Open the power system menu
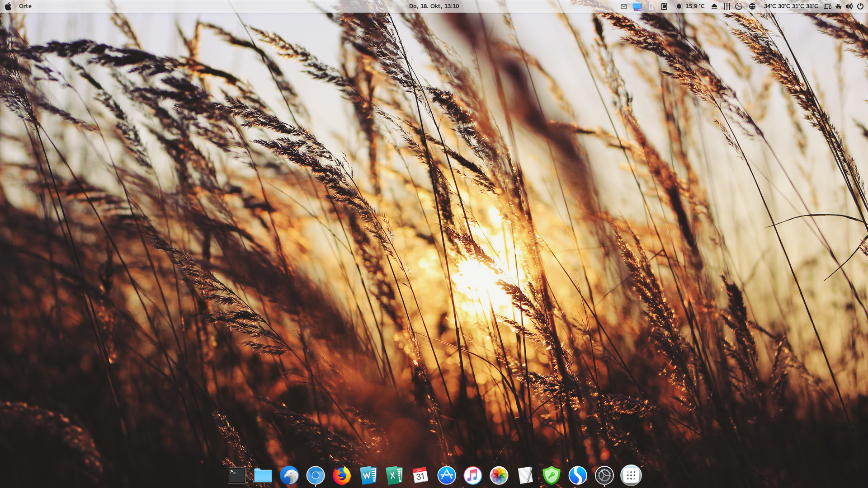Screen dimensions: 868x488 coord(860,6)
